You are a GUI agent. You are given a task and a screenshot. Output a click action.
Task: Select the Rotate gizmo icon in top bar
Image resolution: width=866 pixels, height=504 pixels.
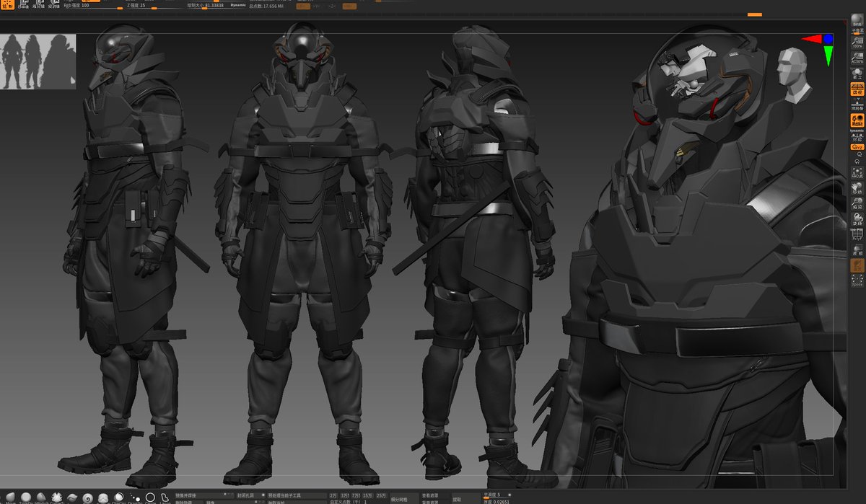tap(54, 4)
